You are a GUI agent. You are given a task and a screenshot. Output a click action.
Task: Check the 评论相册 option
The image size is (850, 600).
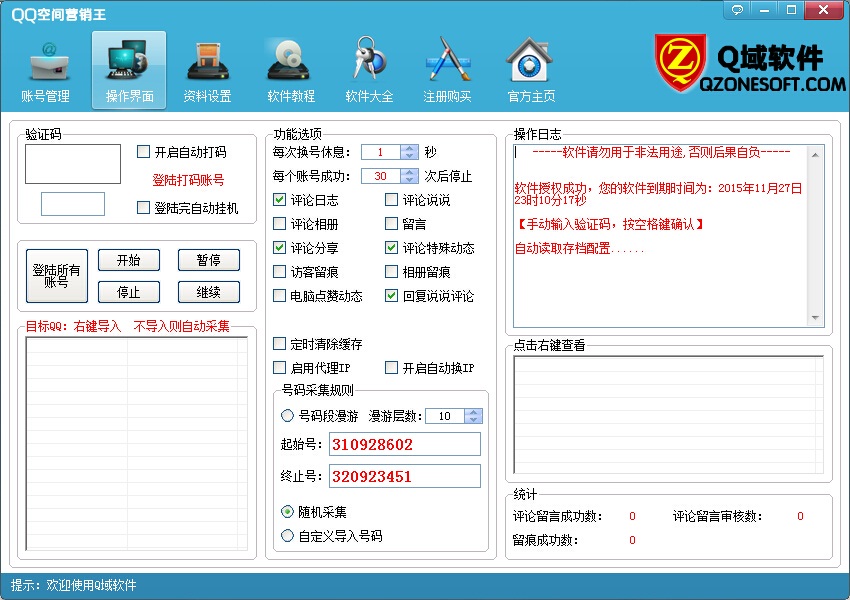(279, 224)
